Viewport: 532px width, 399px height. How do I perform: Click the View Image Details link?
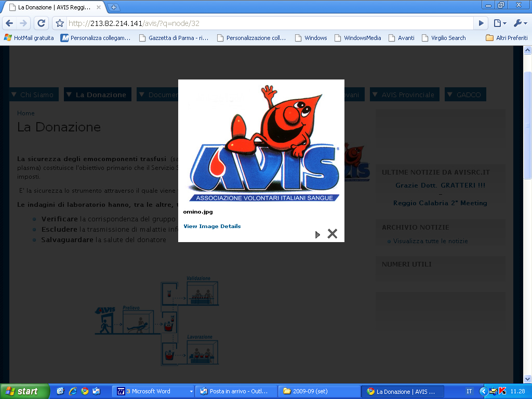click(212, 227)
